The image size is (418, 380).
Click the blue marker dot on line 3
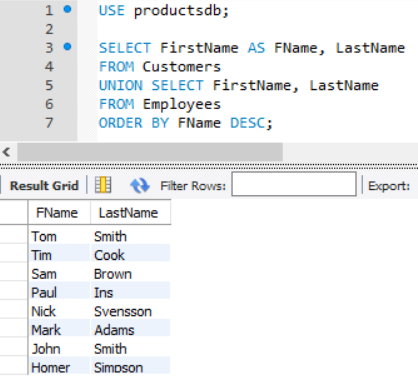pos(67,47)
